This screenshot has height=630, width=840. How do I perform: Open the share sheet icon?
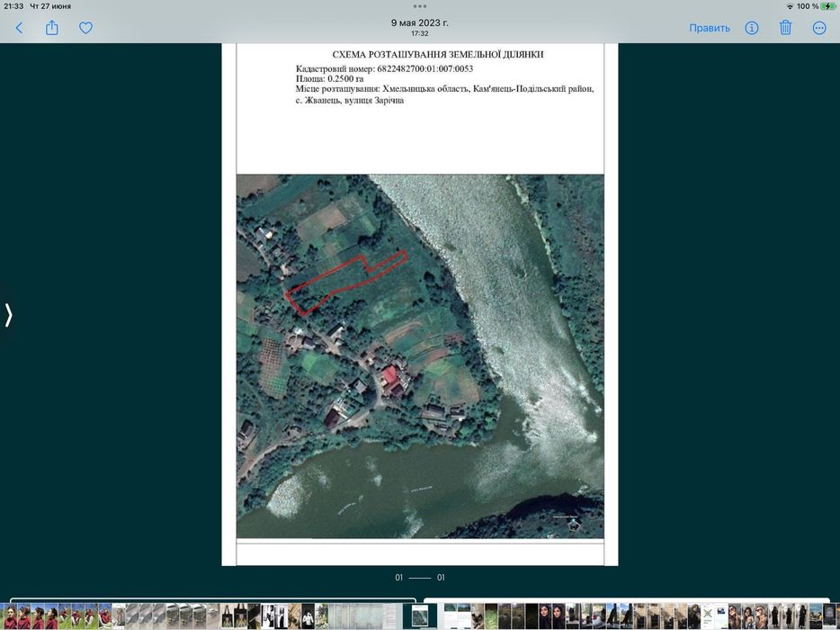click(x=52, y=27)
